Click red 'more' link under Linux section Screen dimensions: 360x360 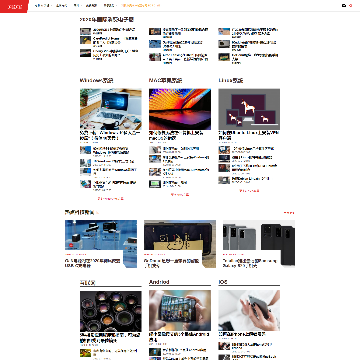tap(249, 191)
